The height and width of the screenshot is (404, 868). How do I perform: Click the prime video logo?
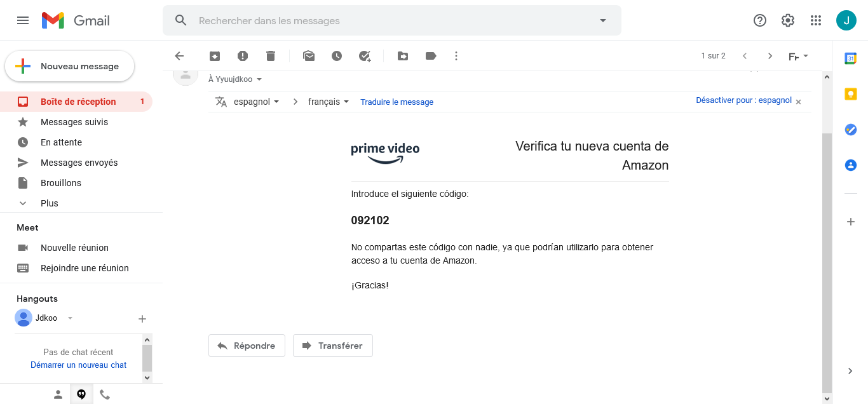coord(385,153)
